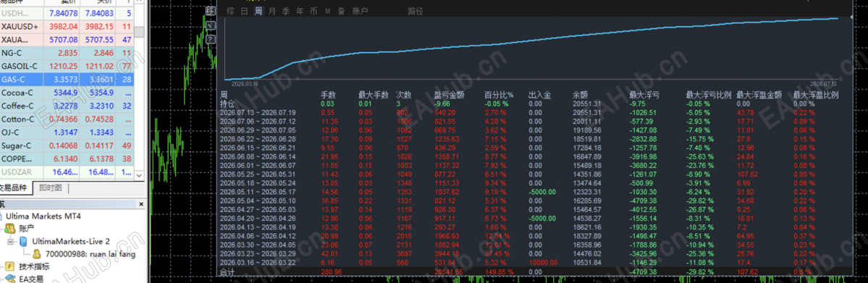Click the 出入金 column header

coord(540,96)
